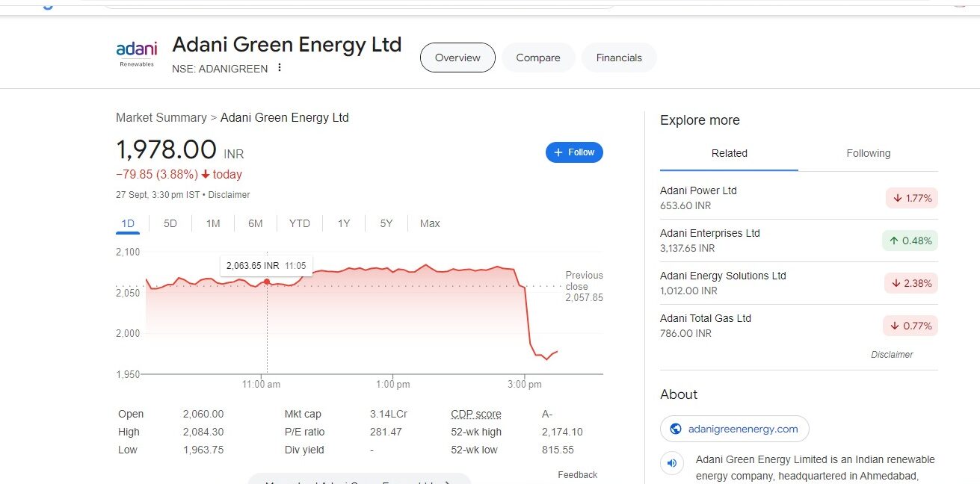Click the speaker icon in About section

click(672, 463)
